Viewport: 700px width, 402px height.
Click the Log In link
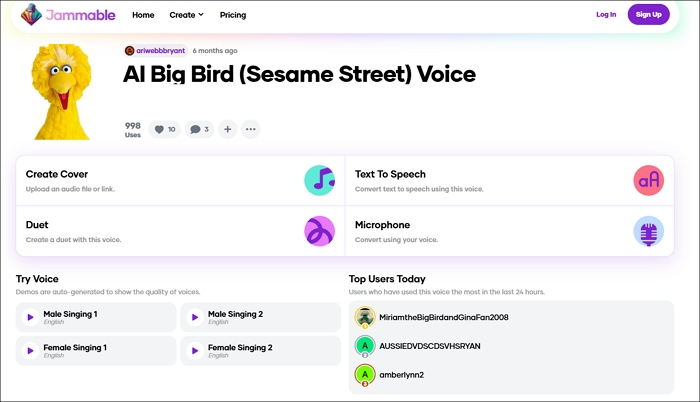pos(606,14)
